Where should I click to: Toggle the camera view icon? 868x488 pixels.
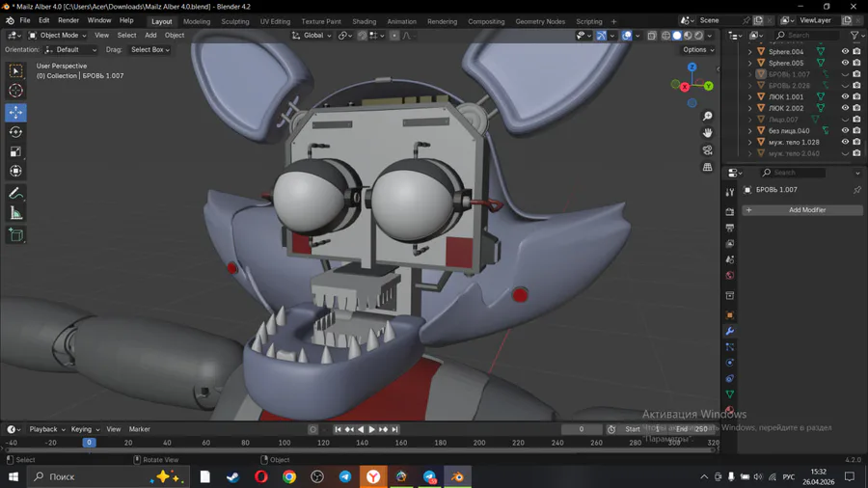point(707,149)
